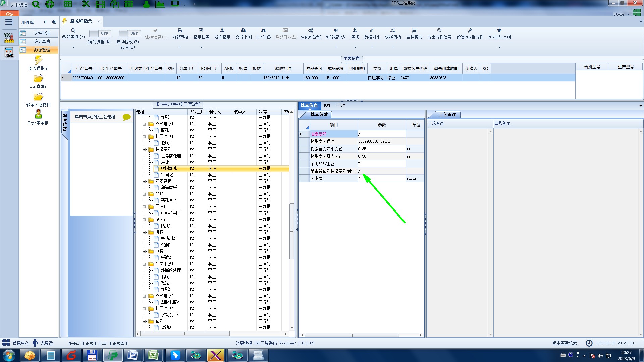Collapse the 树脂塞孔 tree folder
This screenshot has height=362, width=644.
pos(144,149)
